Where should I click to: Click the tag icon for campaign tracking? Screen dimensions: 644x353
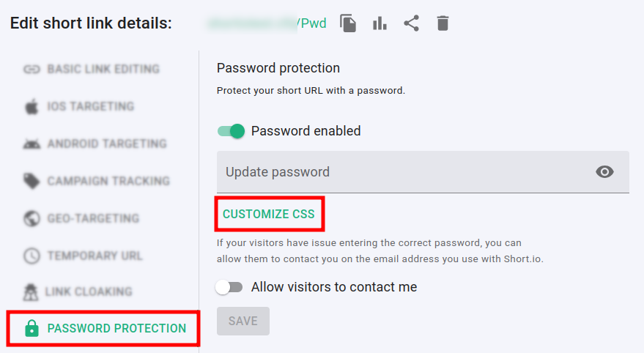coord(32,181)
